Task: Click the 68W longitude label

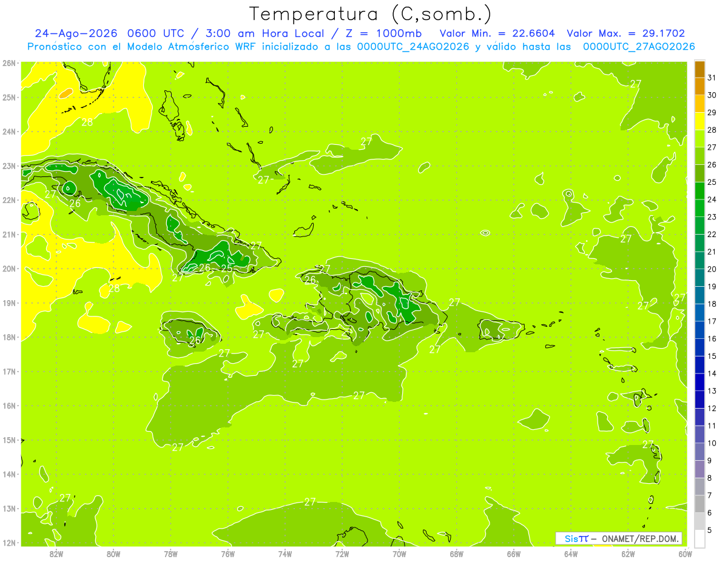Action: coord(457,554)
